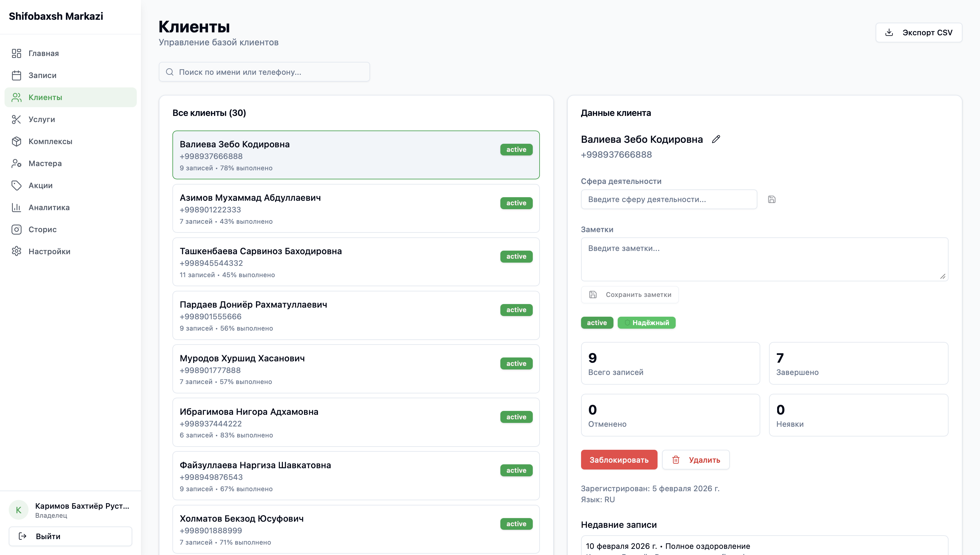The width and height of the screenshot is (980, 555).
Task: Open Комплексы with the package icon
Action: tap(17, 141)
